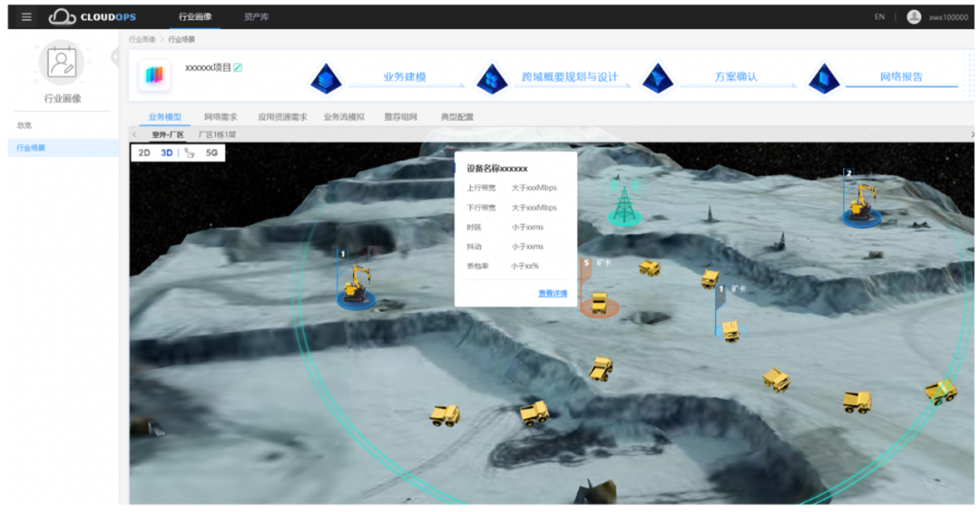Go to the 业务建模 step label
The image size is (980, 512).
pos(405,77)
